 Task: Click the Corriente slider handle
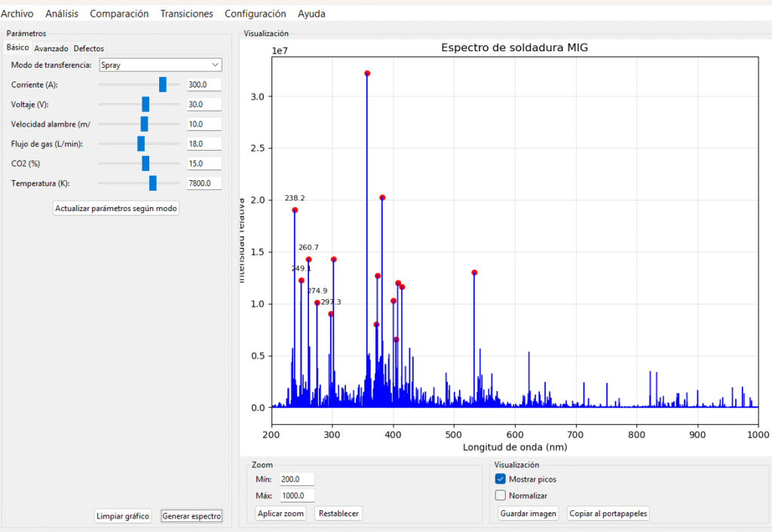click(163, 84)
